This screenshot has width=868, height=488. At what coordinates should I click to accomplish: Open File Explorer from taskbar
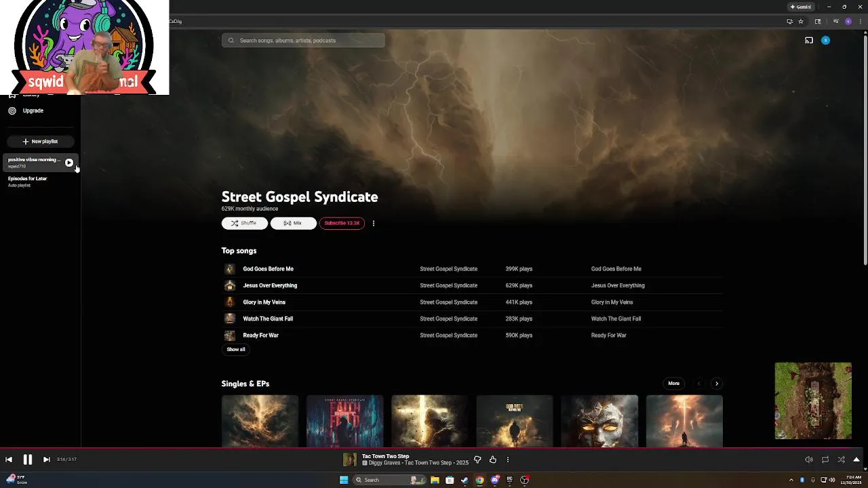[435, 480]
